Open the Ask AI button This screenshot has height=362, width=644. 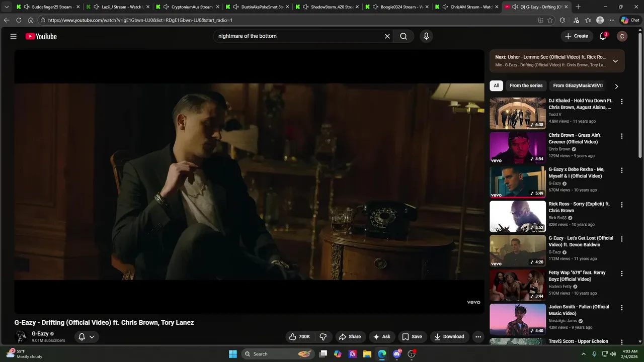coord(381,337)
